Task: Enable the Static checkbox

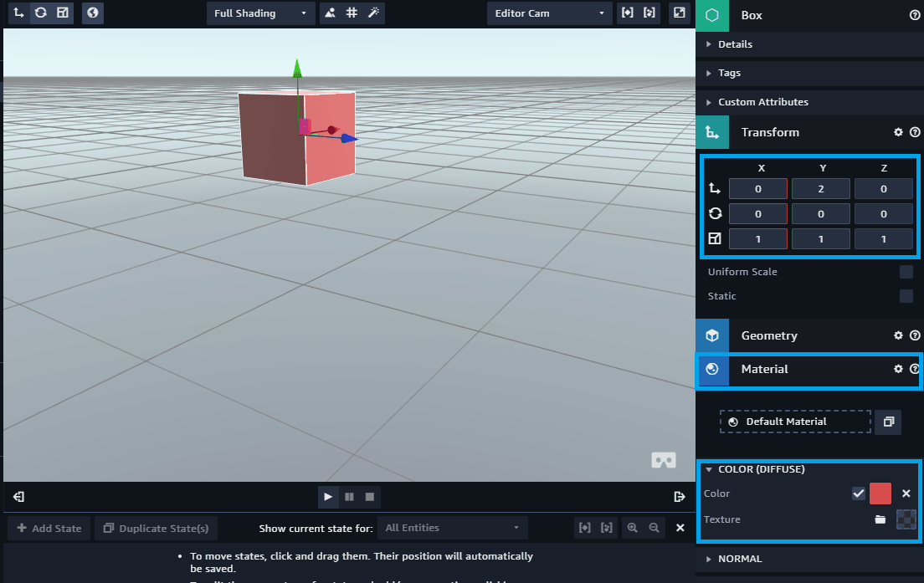Action: [x=906, y=296]
